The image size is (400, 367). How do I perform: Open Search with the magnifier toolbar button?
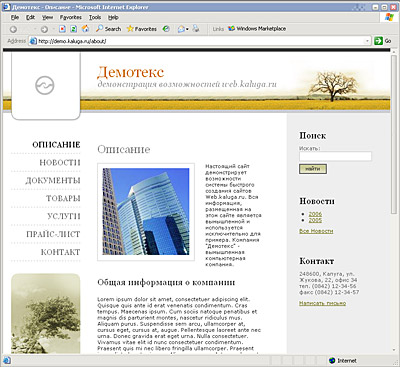point(108,29)
